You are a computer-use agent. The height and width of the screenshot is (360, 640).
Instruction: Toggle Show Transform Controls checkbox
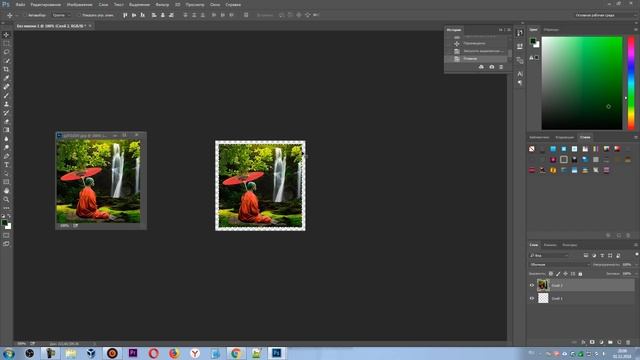[79, 15]
